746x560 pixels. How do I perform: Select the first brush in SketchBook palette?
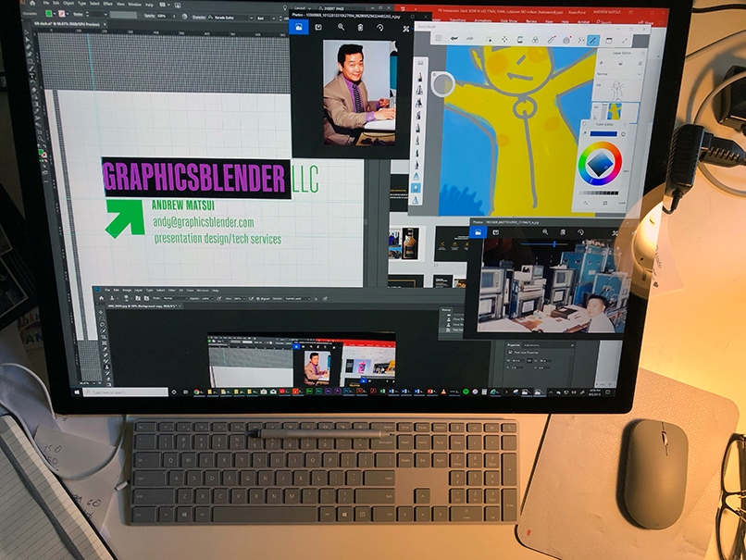click(x=420, y=77)
